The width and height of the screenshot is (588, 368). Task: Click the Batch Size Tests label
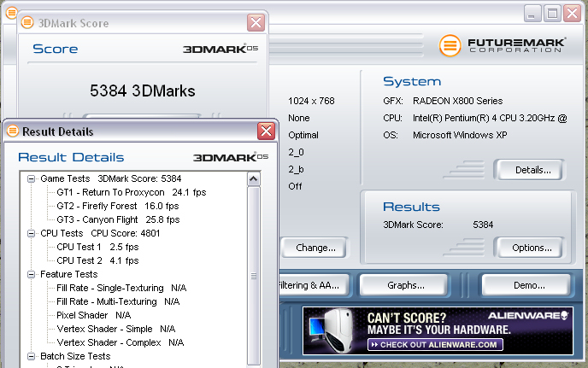click(75, 356)
